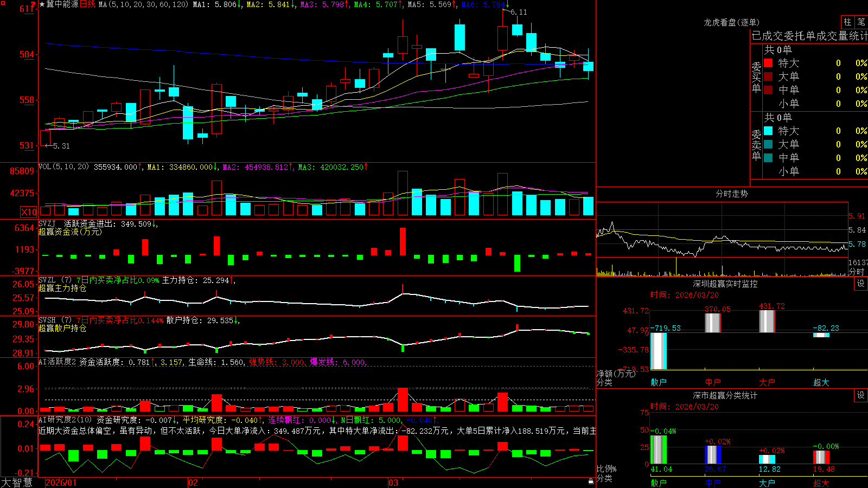
Task: Click the 2026/01 date axis marker
Action: coord(61,483)
